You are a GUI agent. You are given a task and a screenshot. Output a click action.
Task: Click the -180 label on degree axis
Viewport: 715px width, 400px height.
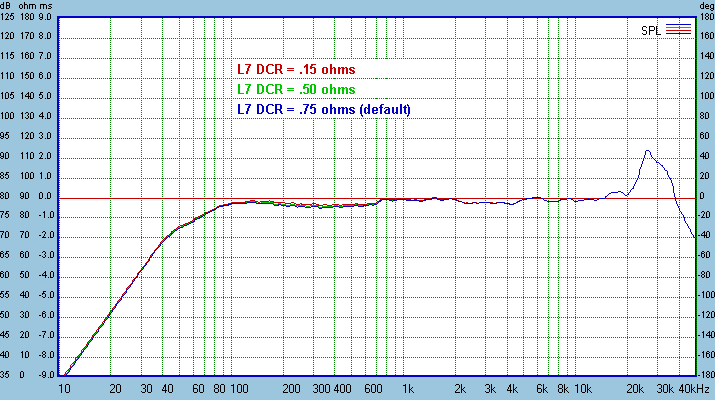click(706, 376)
